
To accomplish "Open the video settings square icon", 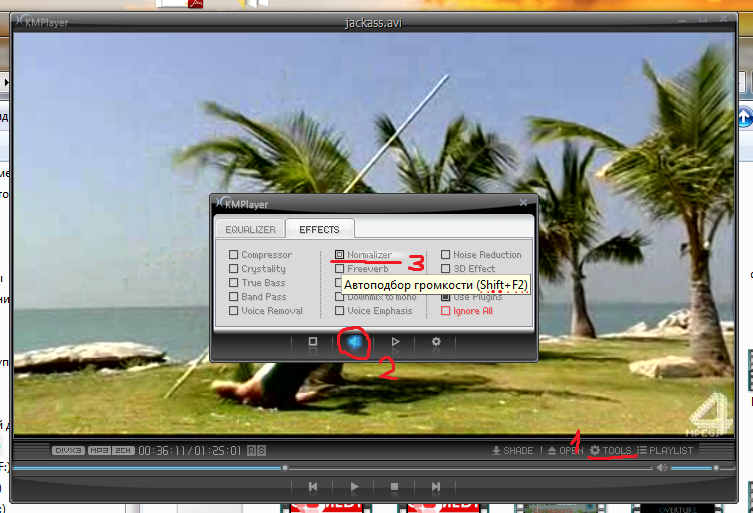I will 313,342.
